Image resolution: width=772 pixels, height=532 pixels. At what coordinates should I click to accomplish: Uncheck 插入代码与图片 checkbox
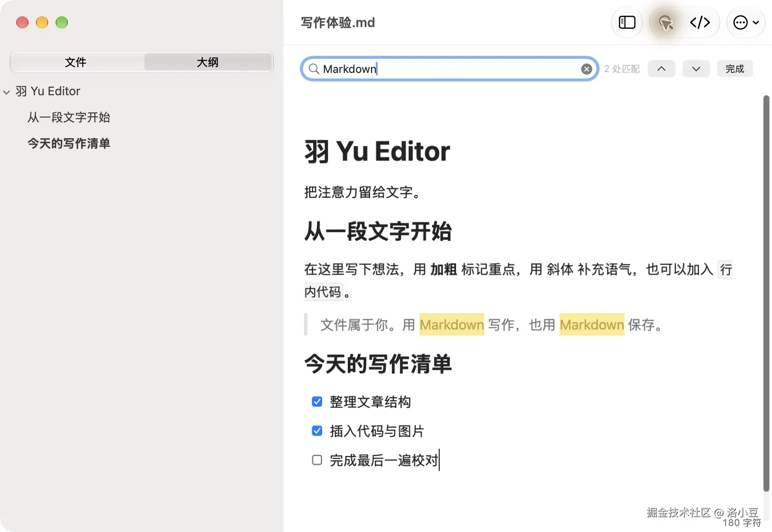[317, 431]
